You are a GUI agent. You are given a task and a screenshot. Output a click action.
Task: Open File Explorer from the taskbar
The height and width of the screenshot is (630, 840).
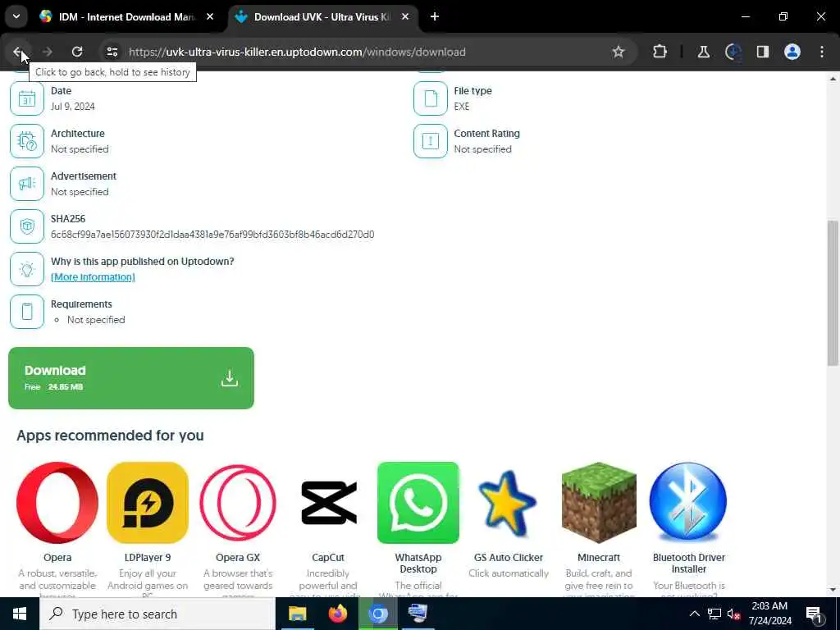coord(297,614)
